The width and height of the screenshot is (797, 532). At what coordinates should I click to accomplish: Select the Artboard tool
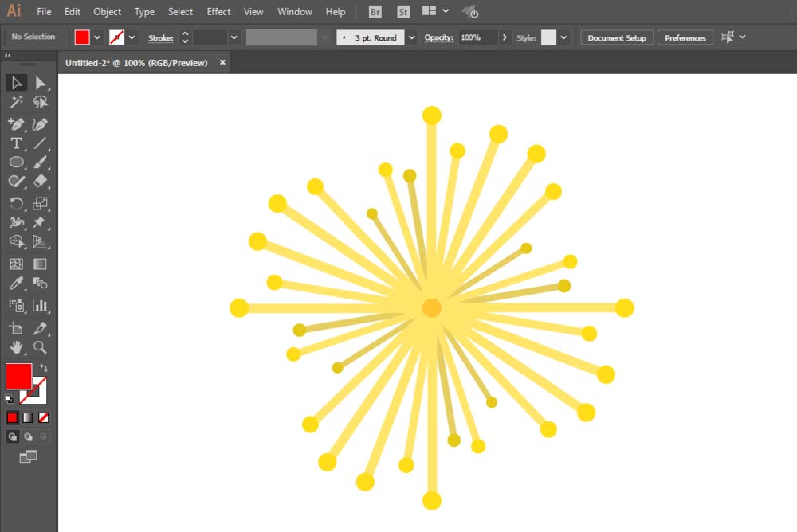[x=16, y=328]
